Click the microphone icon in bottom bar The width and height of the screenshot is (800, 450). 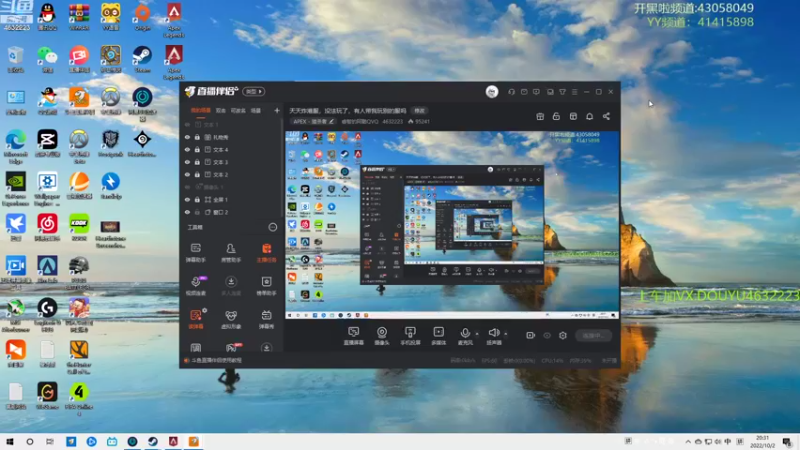pyautogui.click(x=465, y=334)
